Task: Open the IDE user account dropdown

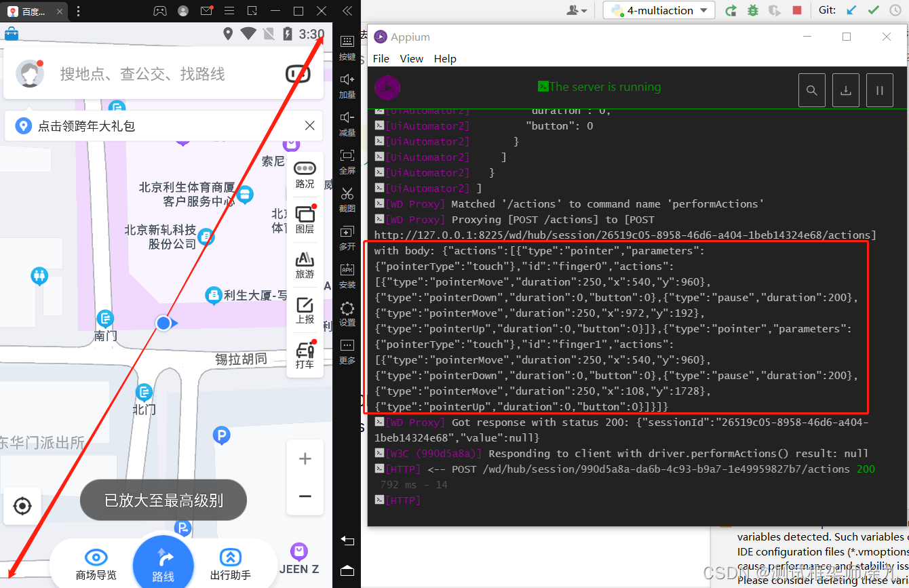Action: (x=577, y=10)
